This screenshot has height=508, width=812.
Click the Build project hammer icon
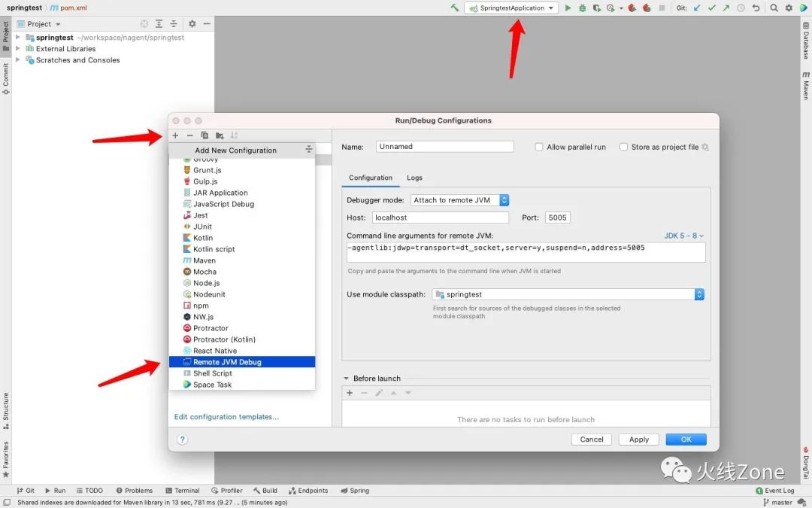[x=455, y=8]
